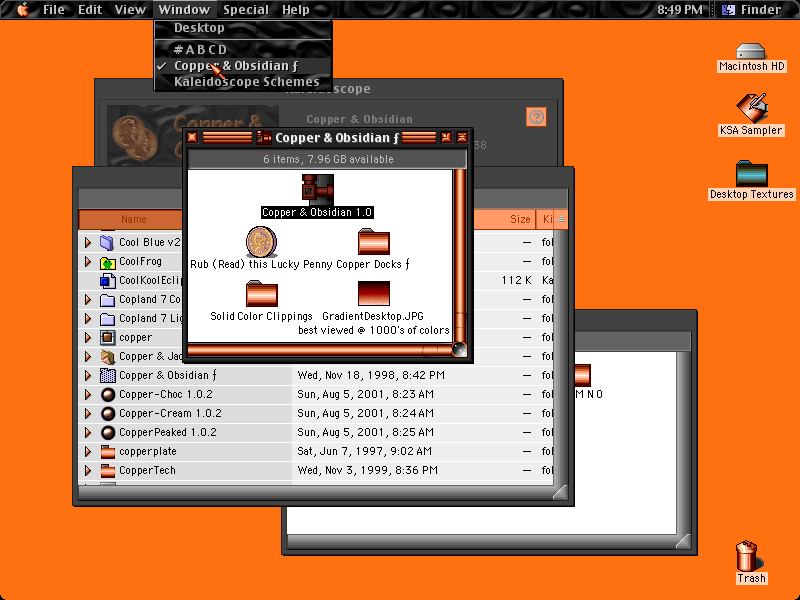Screen dimensions: 800x600
Task: Click the Copper & Jac folder icon
Action: 107,357
